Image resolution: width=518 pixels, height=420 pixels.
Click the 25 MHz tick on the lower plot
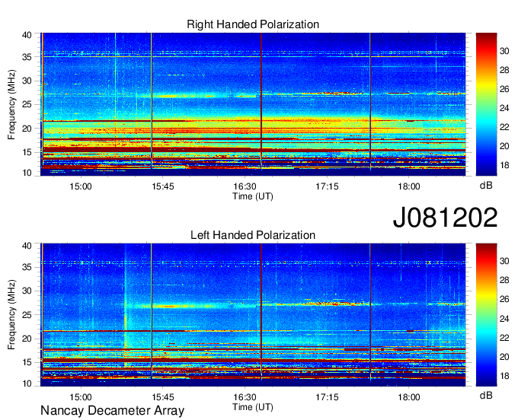point(27,315)
